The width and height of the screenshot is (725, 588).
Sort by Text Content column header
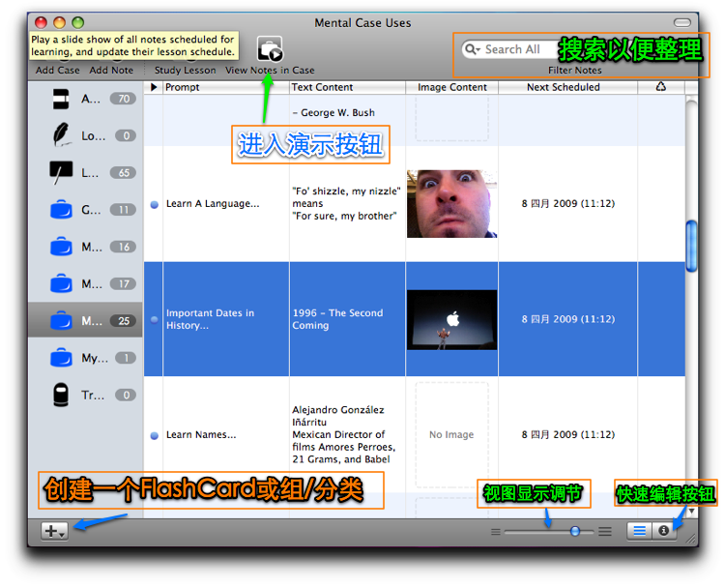click(322, 87)
